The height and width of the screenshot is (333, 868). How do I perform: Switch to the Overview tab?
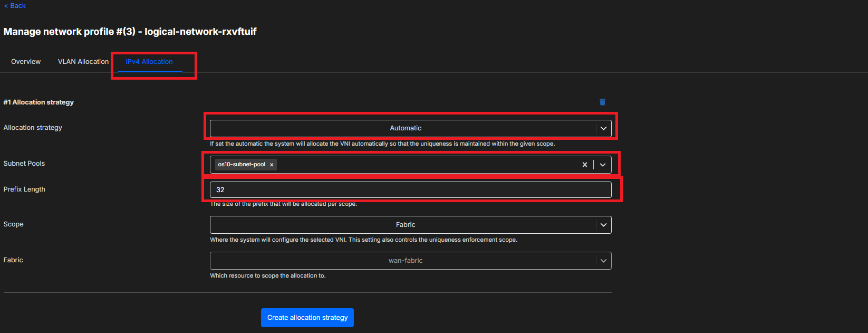coord(26,62)
